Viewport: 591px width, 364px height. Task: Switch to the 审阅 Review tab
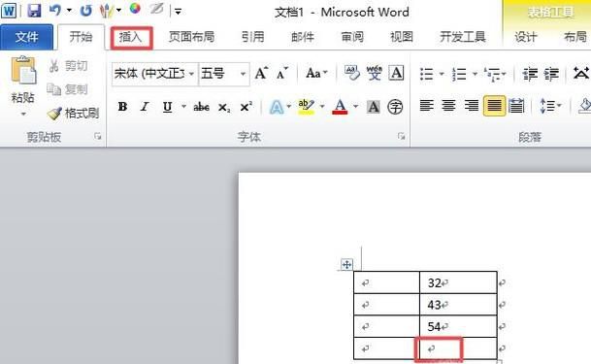click(352, 37)
